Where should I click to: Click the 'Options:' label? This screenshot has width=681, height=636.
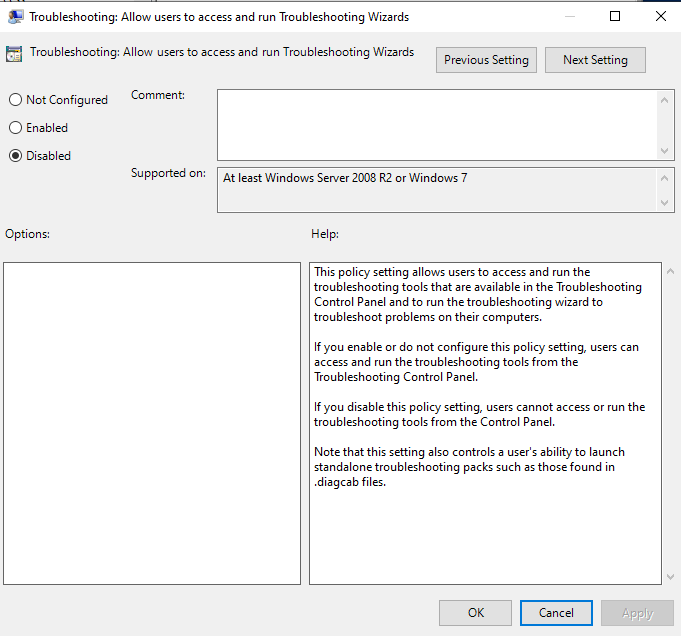(27, 234)
